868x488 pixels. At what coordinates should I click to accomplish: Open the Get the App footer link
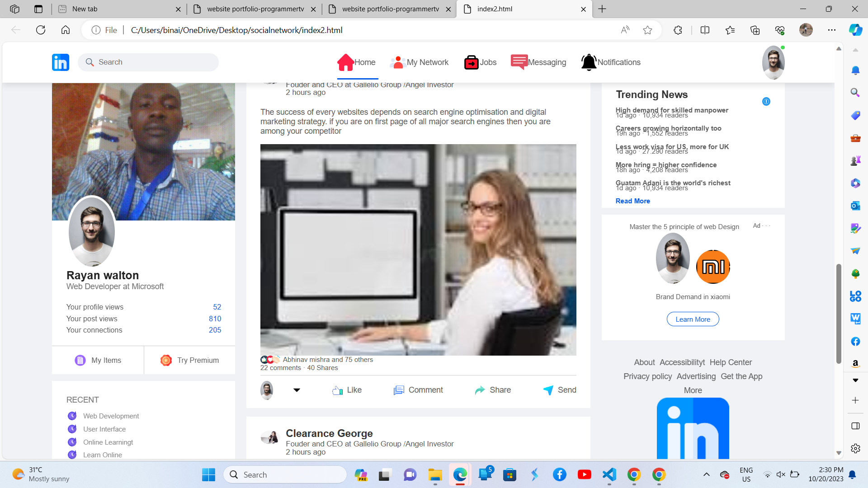(741, 376)
